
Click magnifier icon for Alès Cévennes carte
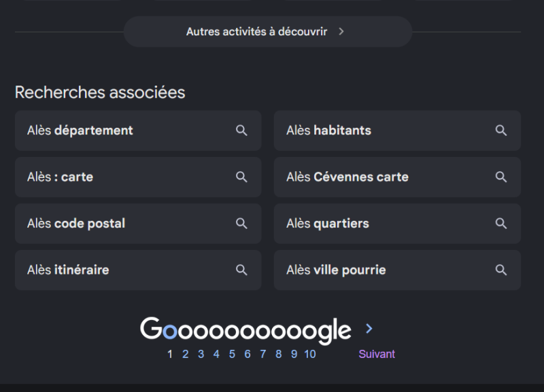pyautogui.click(x=501, y=177)
